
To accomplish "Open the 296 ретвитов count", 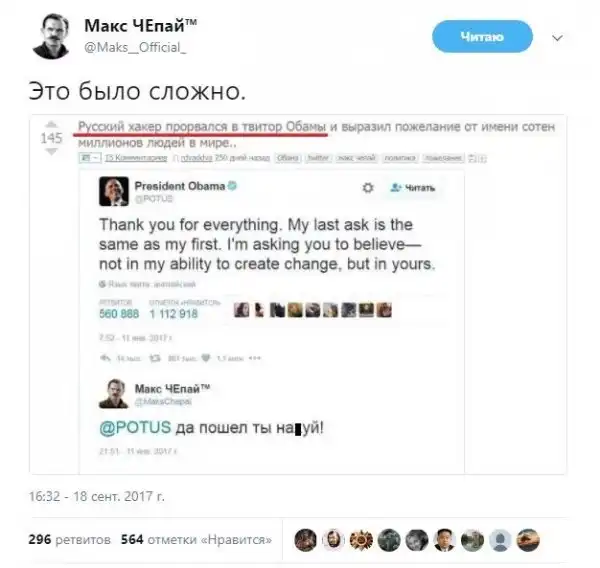I will [69, 540].
